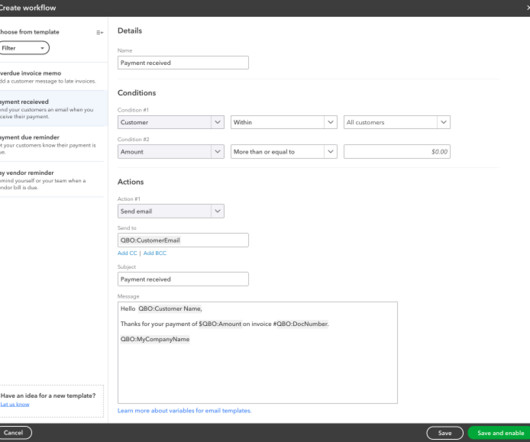Click the template list view options icon

pyautogui.click(x=99, y=32)
